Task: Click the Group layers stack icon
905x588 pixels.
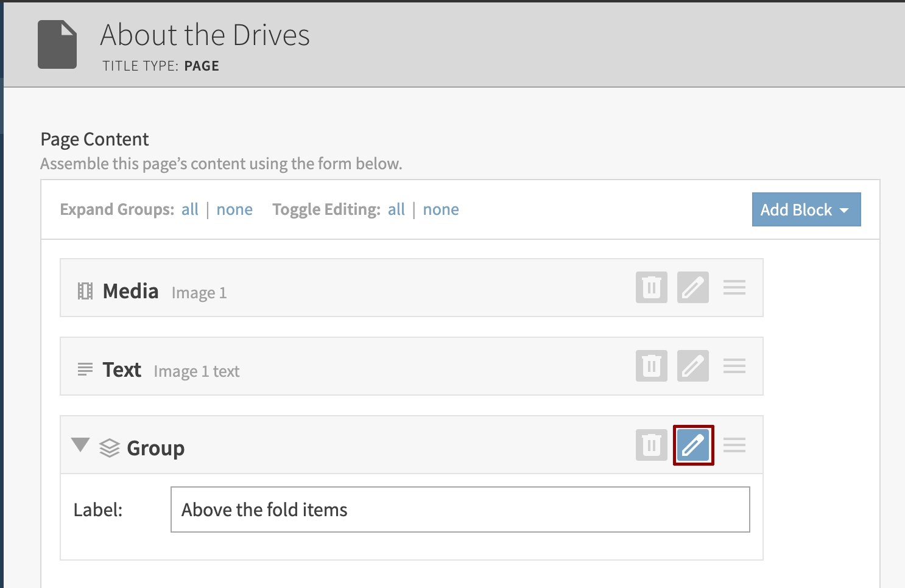Action: tap(110, 448)
